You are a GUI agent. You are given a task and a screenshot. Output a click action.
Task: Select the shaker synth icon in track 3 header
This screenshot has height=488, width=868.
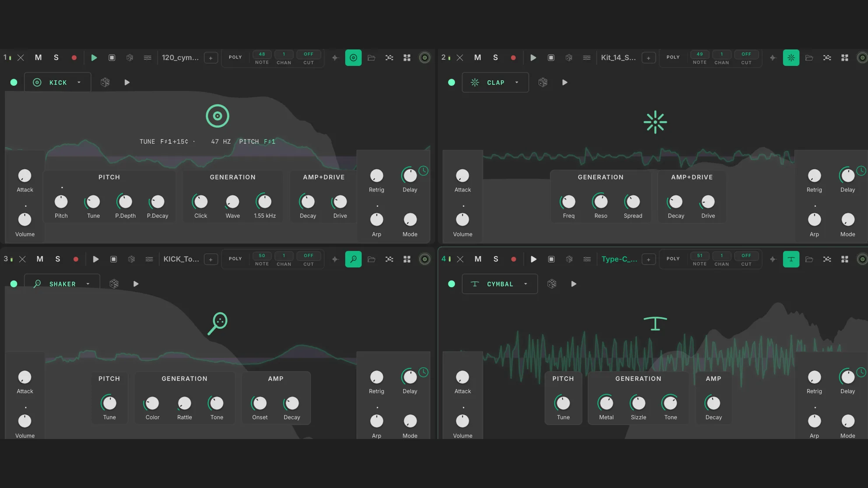[353, 259]
